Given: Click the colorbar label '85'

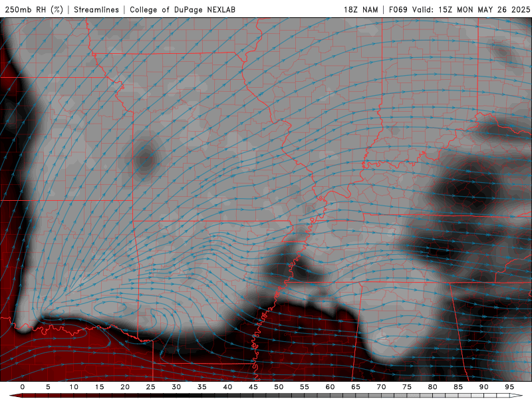Looking at the screenshot, I should 458,387.
